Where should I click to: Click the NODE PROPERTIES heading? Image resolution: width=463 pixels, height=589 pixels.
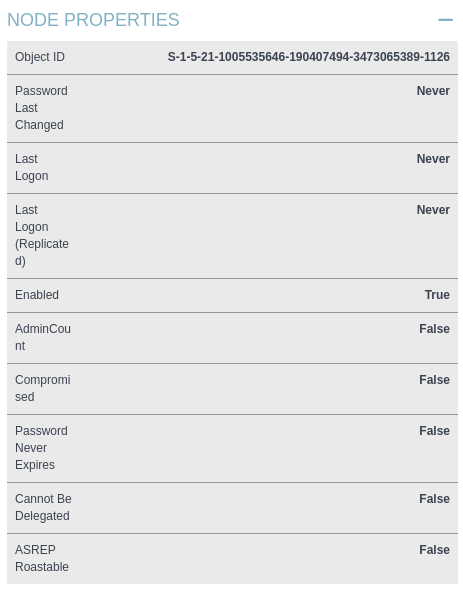point(93,20)
